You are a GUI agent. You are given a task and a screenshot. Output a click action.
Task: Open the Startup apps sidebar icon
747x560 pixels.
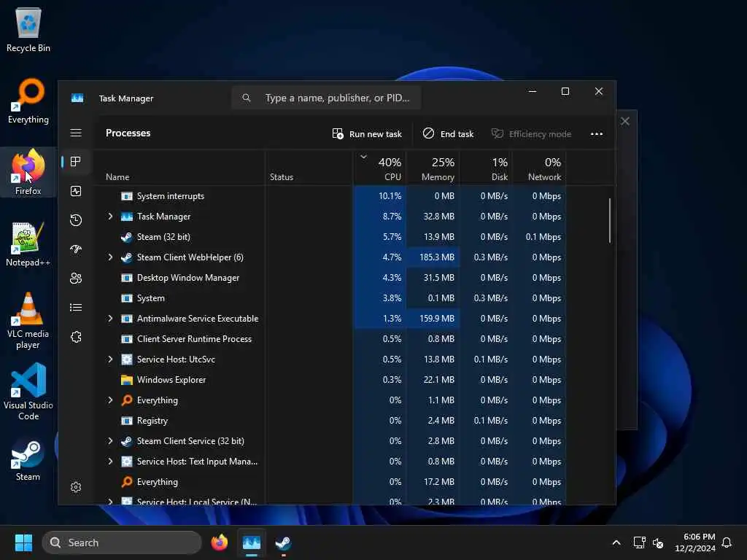tap(76, 249)
